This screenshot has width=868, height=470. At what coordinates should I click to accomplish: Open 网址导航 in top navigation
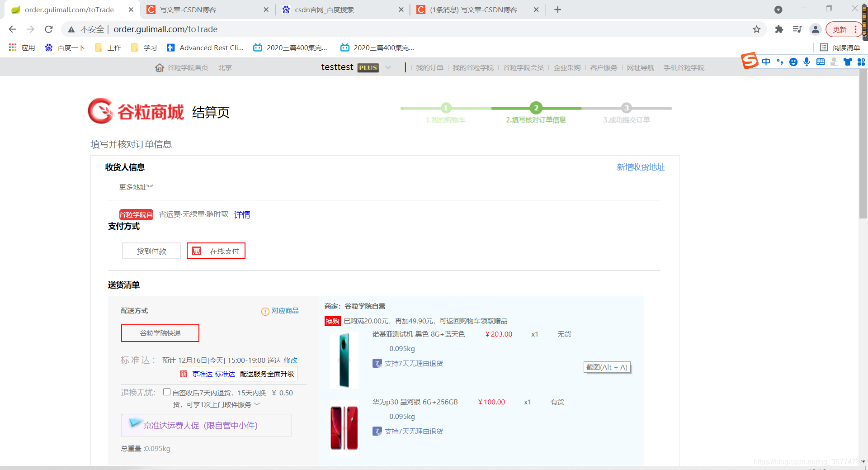tap(640, 67)
